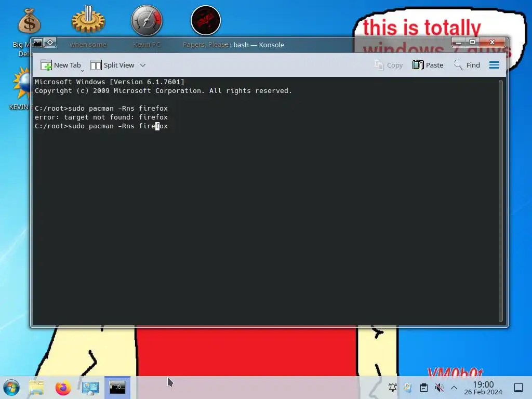Unmute the audio volume tray icon
532x399 pixels.
coord(439,387)
